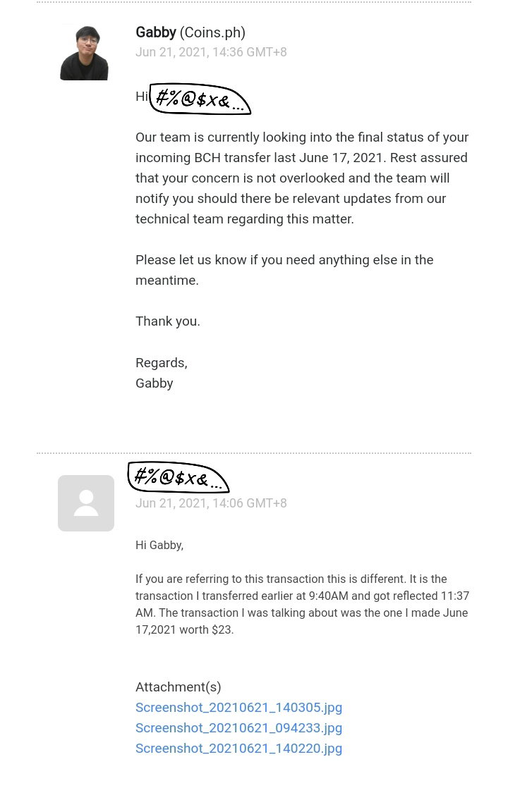Click the Attachment(s) heading
The image size is (508, 812).
(179, 687)
